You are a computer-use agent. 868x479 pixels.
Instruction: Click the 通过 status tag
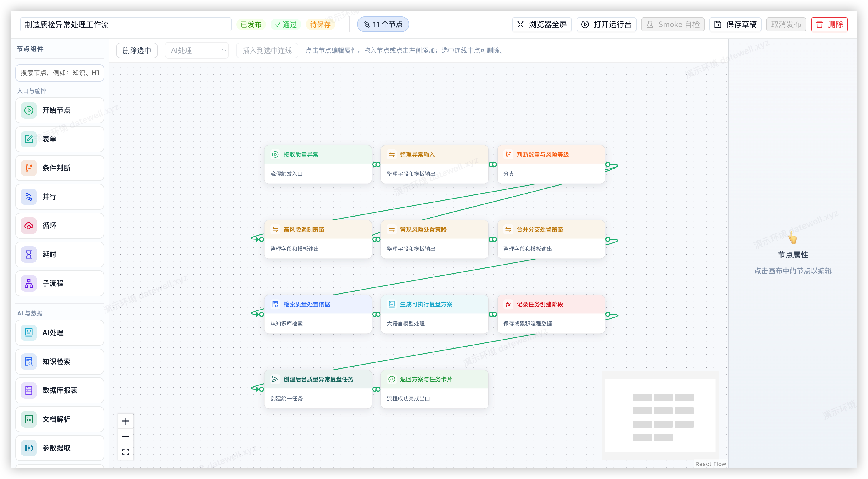click(x=286, y=25)
